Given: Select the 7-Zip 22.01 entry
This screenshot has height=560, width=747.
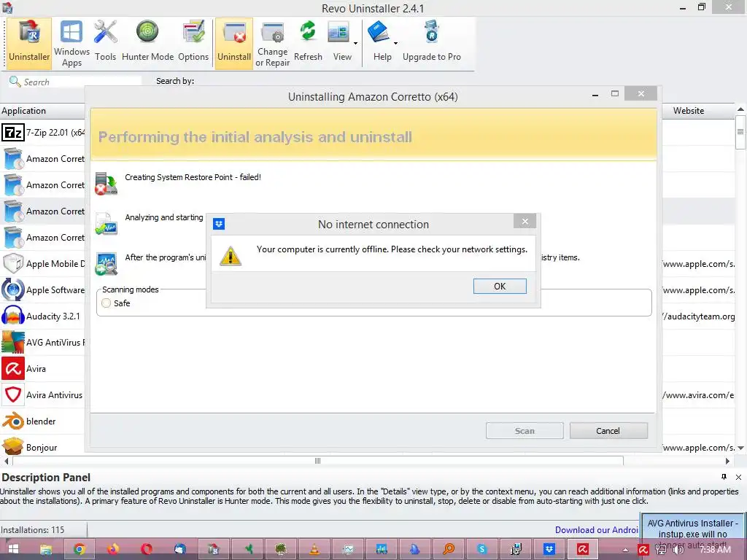Looking at the screenshot, I should [42, 133].
